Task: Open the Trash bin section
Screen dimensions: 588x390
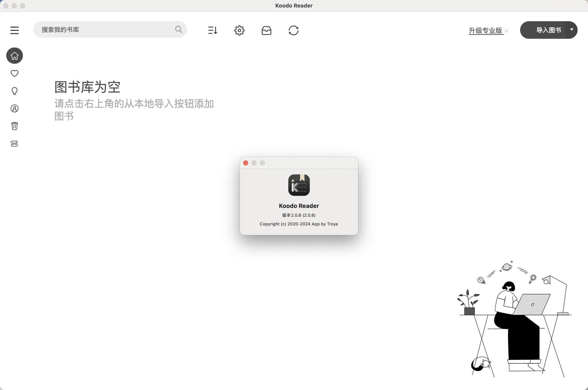Action: pyautogui.click(x=14, y=126)
